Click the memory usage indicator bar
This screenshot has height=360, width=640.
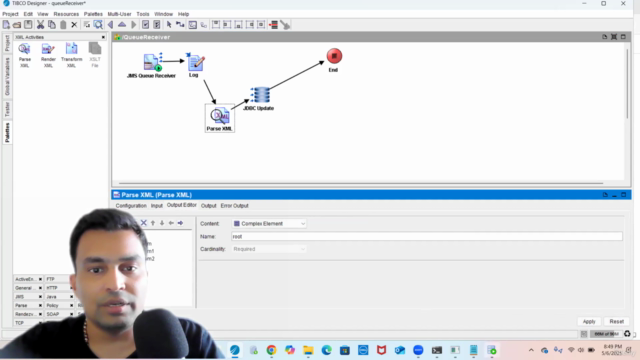point(606,334)
